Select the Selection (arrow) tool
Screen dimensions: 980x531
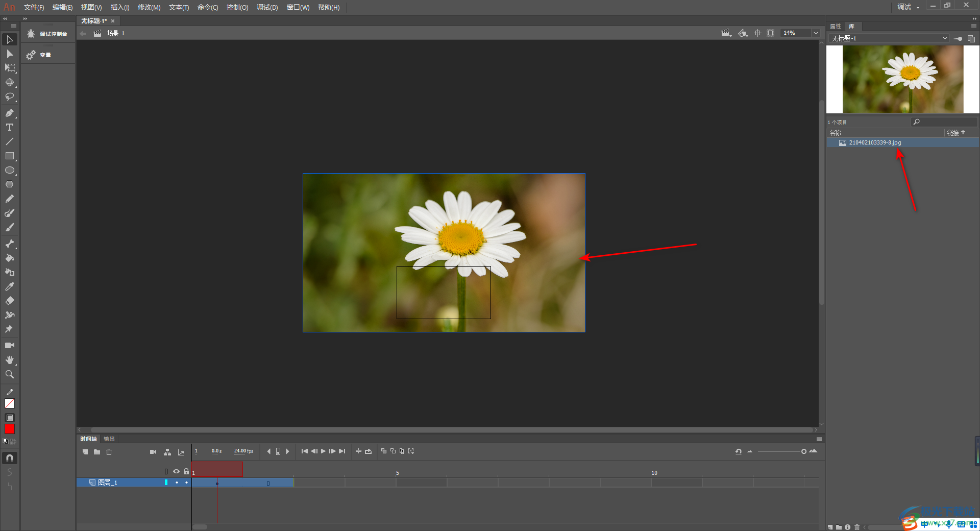coord(10,40)
